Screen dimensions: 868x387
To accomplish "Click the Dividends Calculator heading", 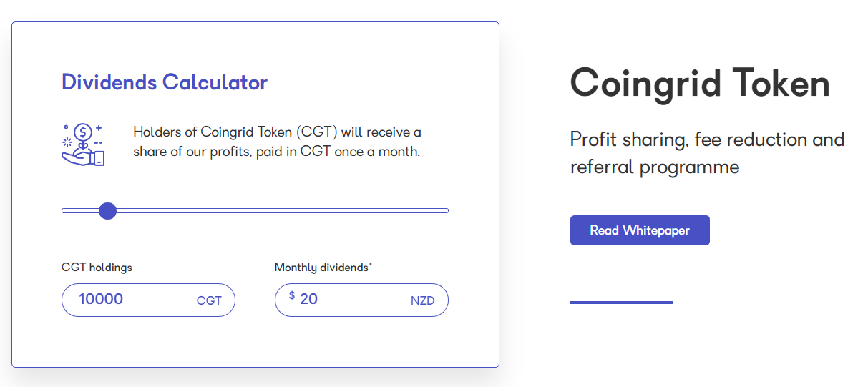I will tap(165, 82).
